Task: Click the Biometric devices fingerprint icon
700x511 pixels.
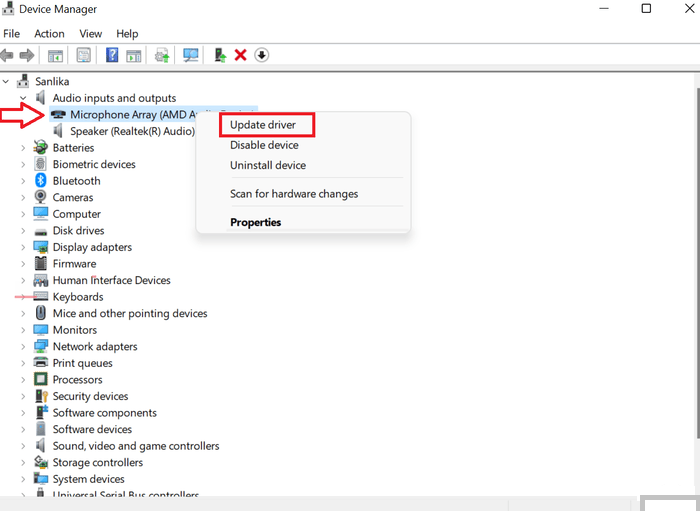Action: pos(41,164)
